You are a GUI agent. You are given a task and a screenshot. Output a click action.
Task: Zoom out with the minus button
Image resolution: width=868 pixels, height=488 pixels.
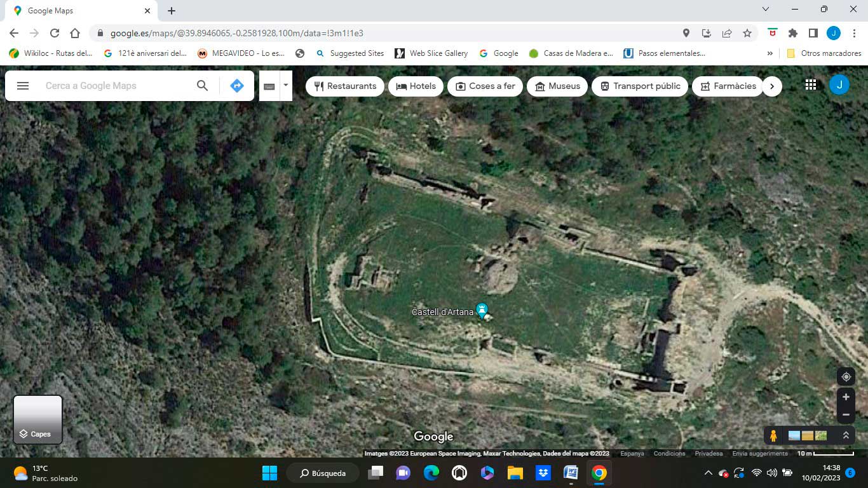click(846, 415)
